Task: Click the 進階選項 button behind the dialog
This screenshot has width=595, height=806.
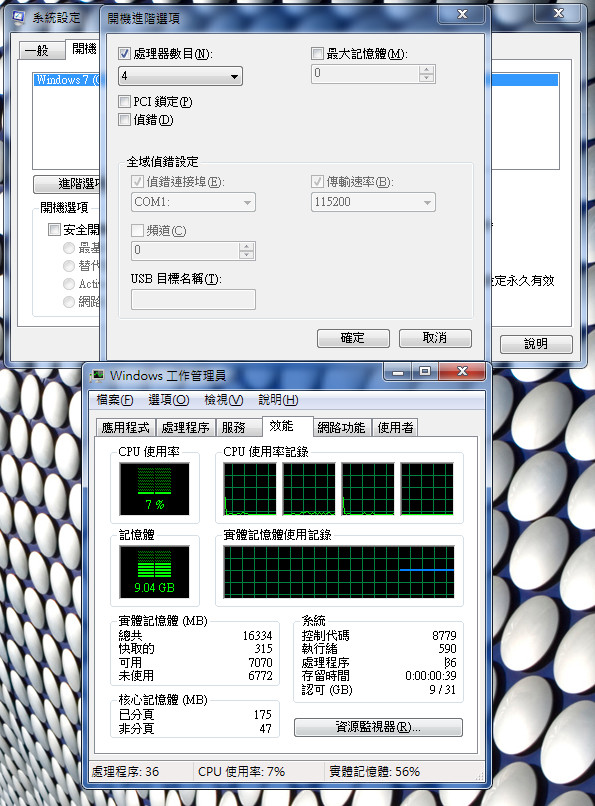Action: click(67, 184)
